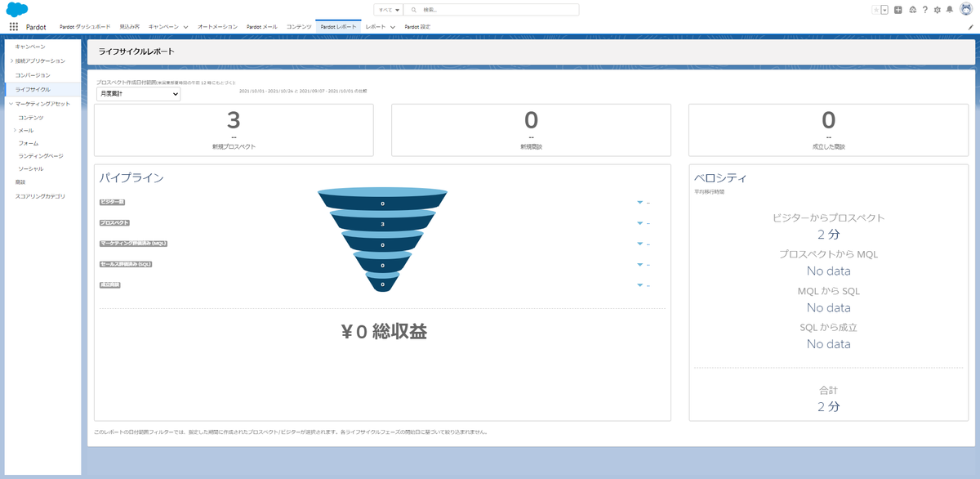The image size is (980, 479).
Task: Add page to favorites star icon
Action: pyautogui.click(x=876, y=10)
